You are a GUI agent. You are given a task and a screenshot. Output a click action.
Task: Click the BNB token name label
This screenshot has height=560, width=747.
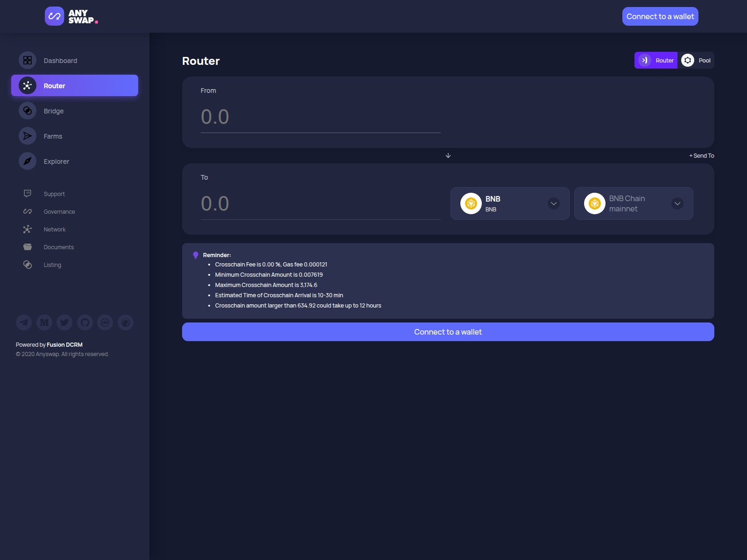[493, 199]
